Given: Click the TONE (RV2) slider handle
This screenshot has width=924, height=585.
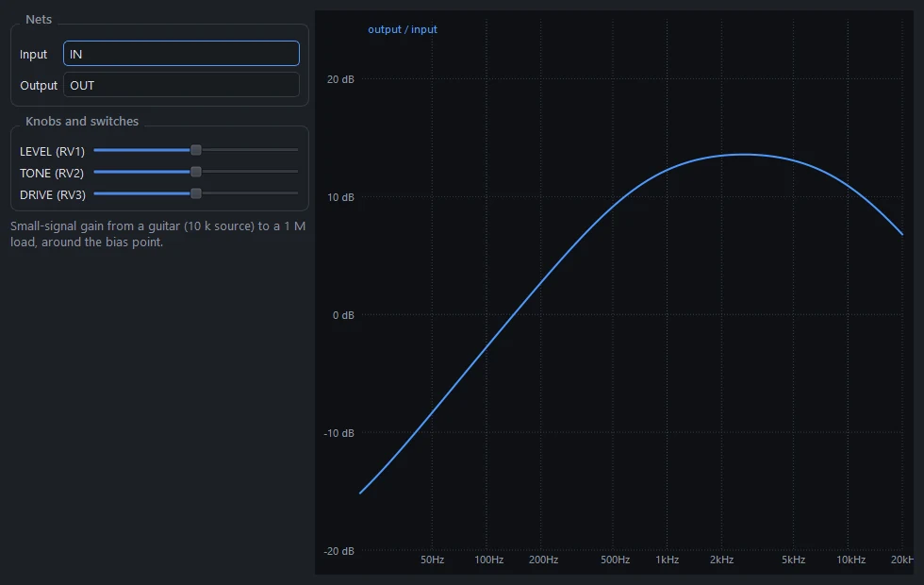Looking at the screenshot, I should pos(196,172).
